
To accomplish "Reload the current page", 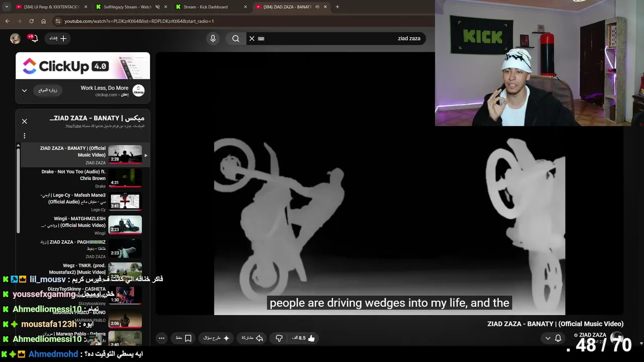I will tap(31, 21).
